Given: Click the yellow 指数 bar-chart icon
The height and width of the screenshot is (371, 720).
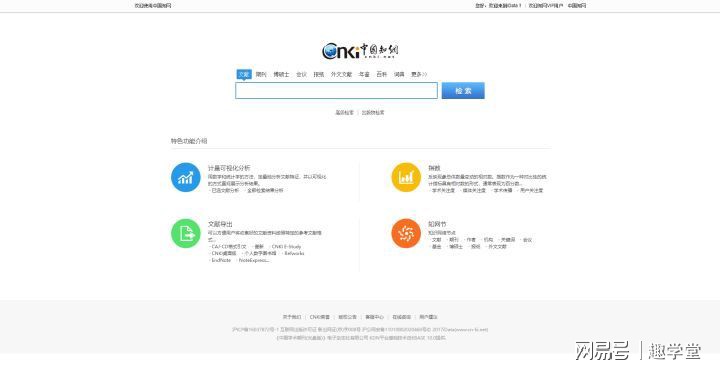Looking at the screenshot, I should pos(406,177).
